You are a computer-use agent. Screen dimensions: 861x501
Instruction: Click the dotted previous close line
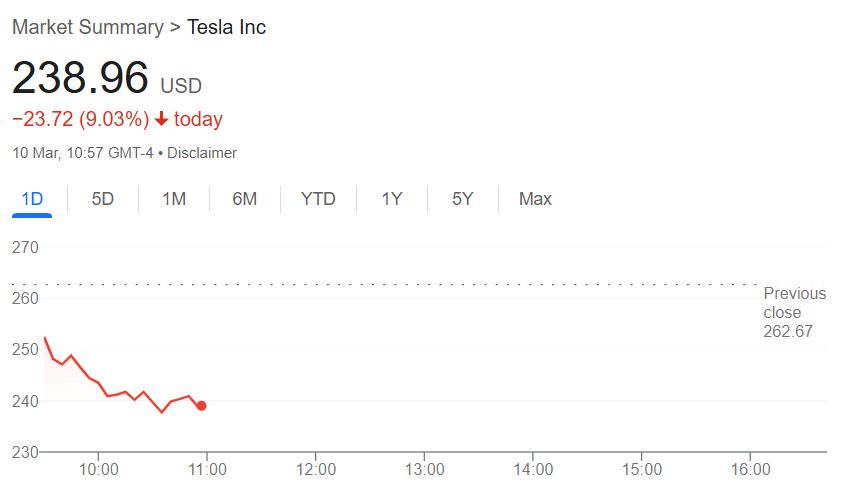pos(400,284)
